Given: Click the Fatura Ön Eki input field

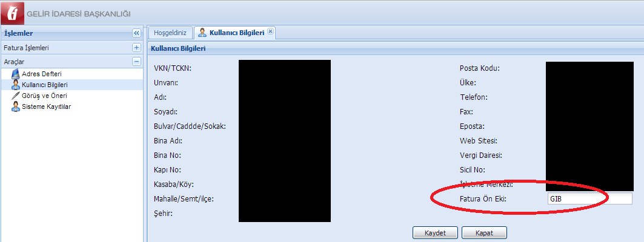Looking at the screenshot, I should click(589, 199).
